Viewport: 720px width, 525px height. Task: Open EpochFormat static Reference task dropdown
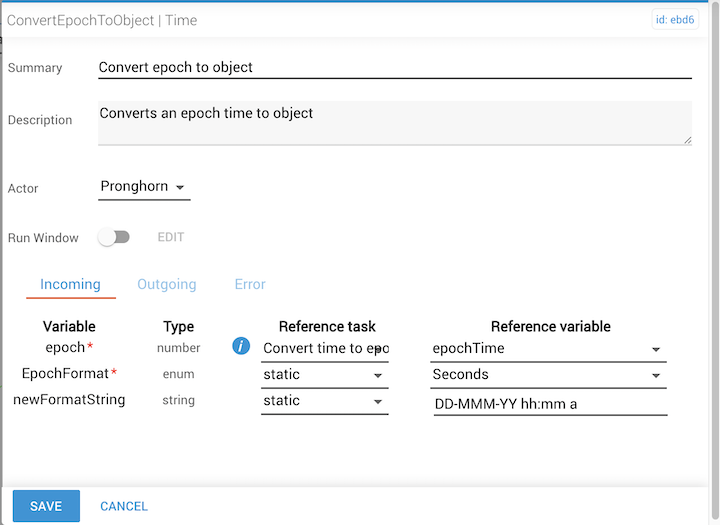324,375
